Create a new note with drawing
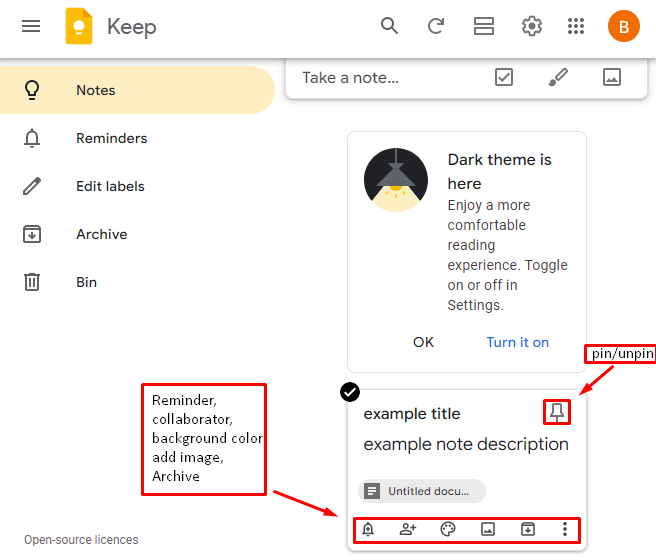The width and height of the screenshot is (656, 560). pos(558,77)
